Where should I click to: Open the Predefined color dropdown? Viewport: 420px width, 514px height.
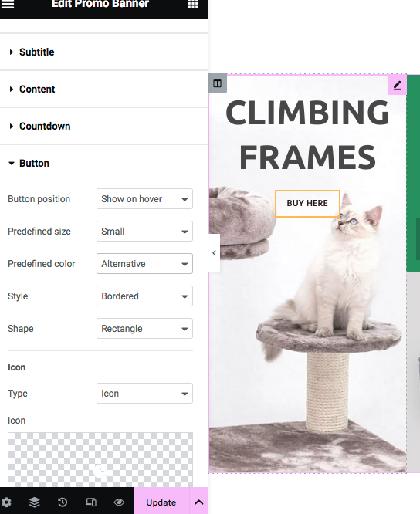144,263
